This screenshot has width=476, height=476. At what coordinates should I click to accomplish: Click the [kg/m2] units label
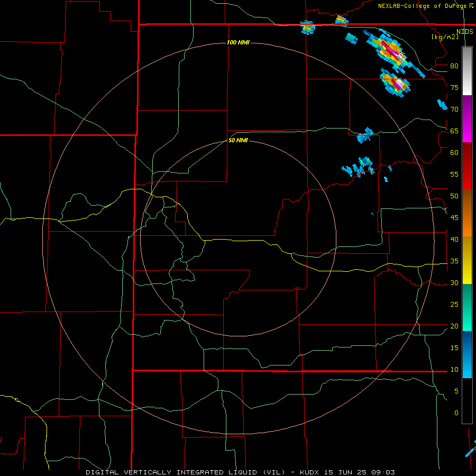[x=445, y=37]
